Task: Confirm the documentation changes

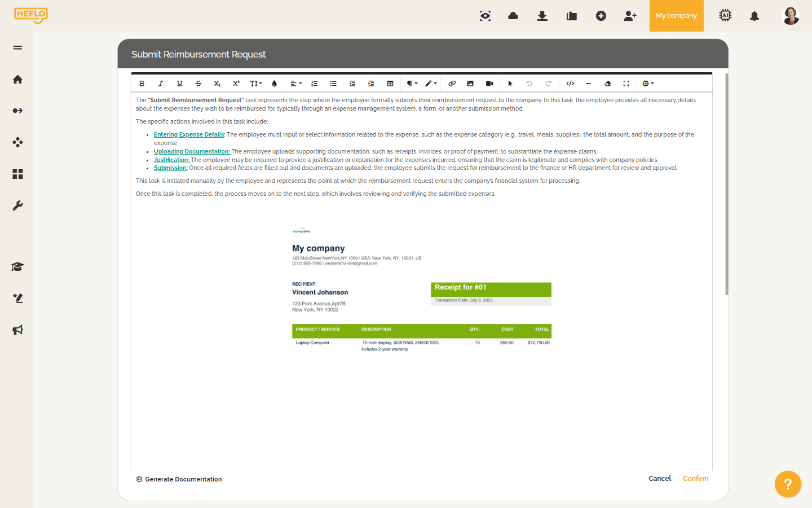Action: pos(695,478)
